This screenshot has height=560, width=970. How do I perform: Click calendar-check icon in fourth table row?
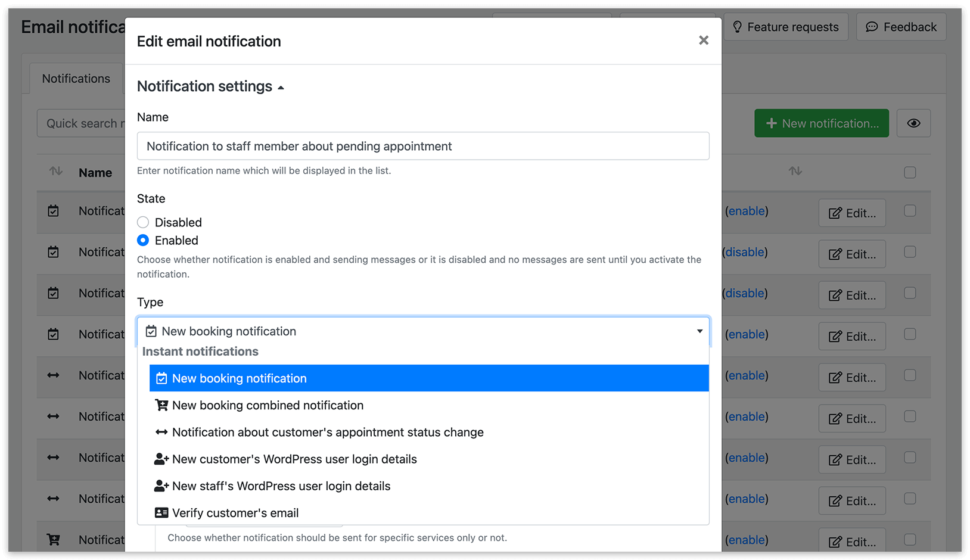click(54, 334)
